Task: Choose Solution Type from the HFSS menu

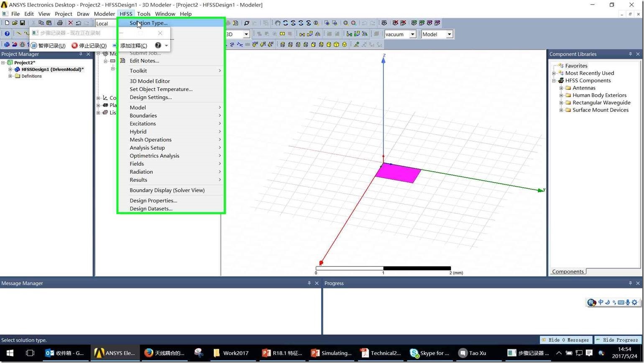Action: [x=171, y=23]
